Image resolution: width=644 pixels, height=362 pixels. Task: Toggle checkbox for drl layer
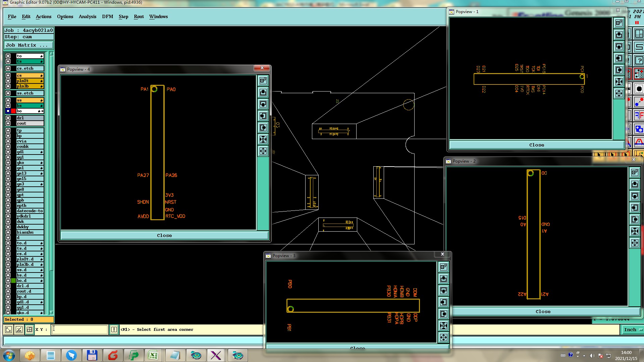coord(8,118)
